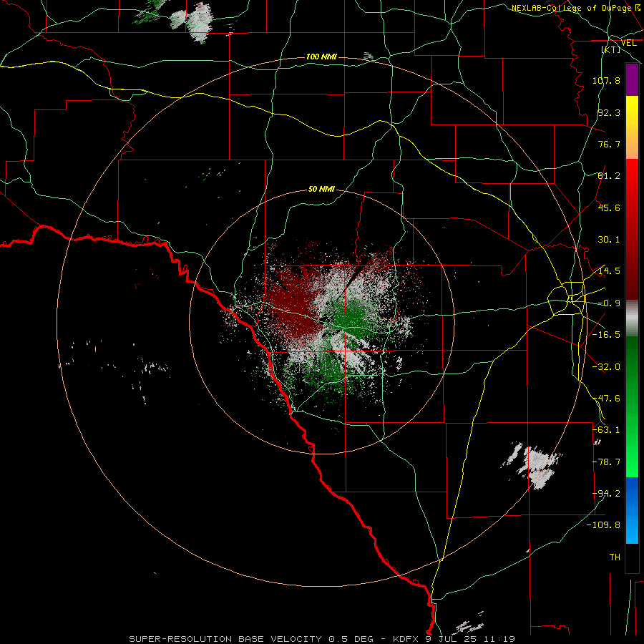Select the 61.2 scale value
The height and width of the screenshot is (644, 644).
[609, 176]
